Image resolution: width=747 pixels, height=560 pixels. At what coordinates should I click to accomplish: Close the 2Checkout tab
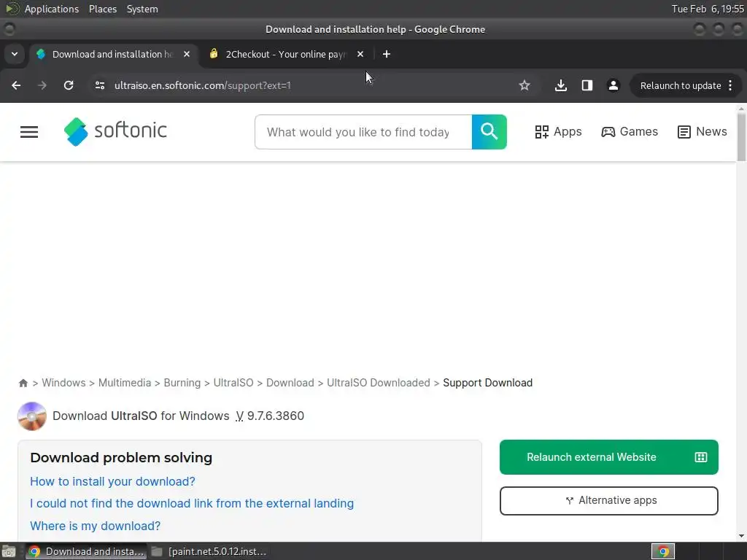(360, 54)
